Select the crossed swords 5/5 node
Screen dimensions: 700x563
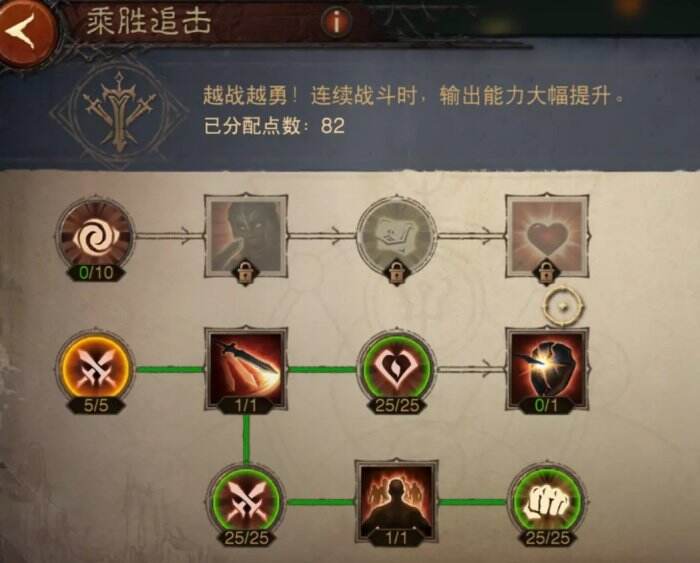(x=96, y=370)
